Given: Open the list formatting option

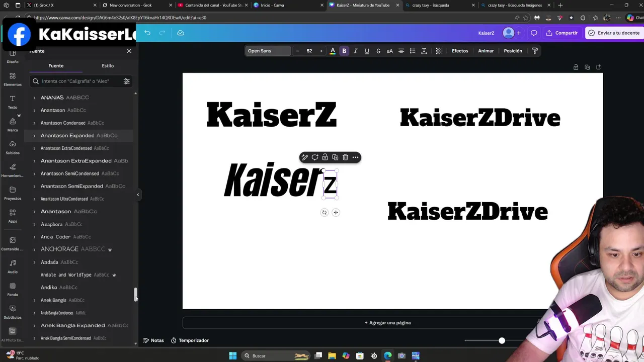Looking at the screenshot, I should (413, 51).
